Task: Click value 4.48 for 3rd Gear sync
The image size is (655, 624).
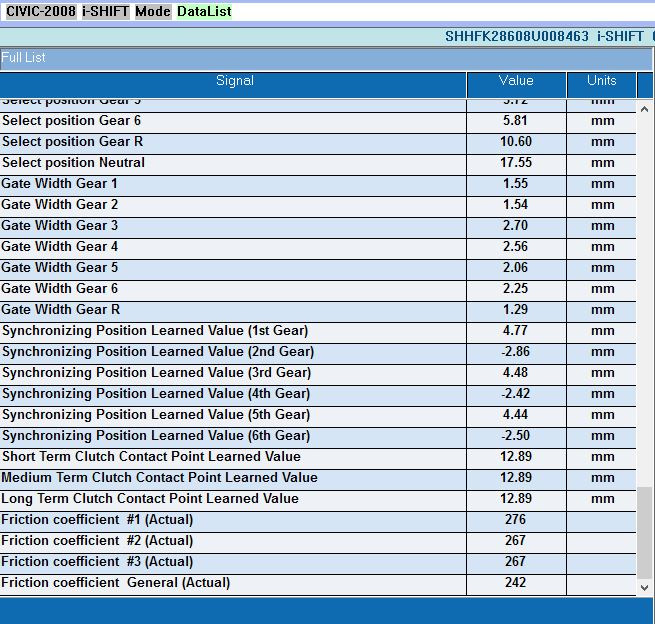Action: (x=515, y=372)
